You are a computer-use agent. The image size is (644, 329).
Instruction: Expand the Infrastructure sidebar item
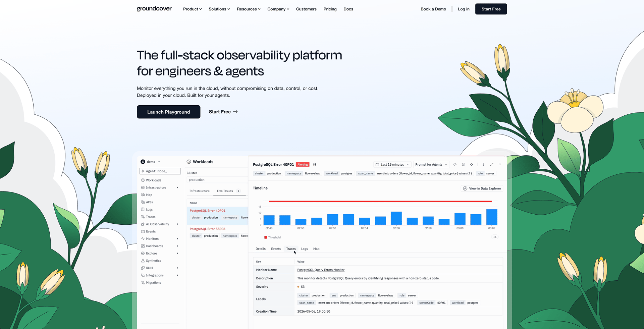click(160, 188)
